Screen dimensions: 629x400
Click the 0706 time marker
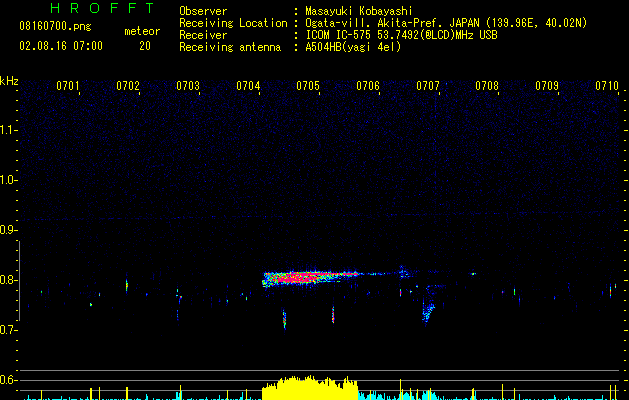[x=368, y=86]
